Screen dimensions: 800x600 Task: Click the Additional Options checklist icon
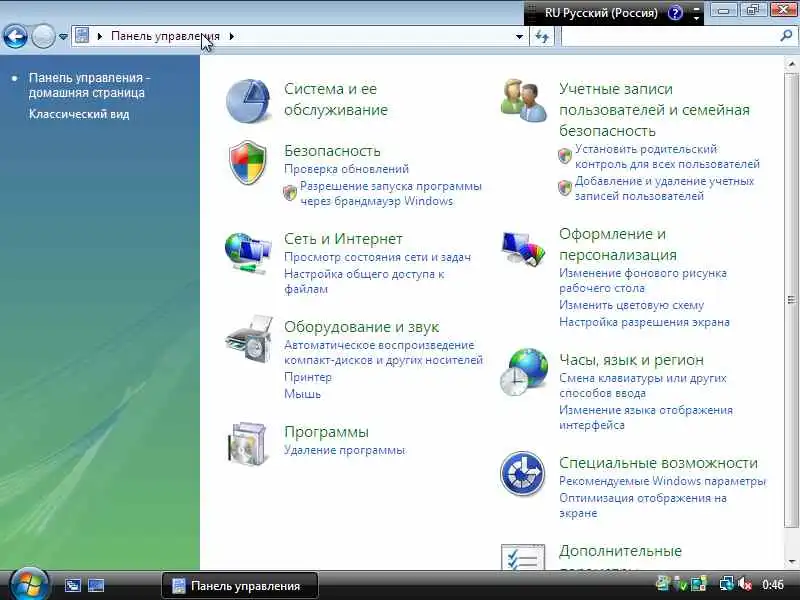coord(523,557)
